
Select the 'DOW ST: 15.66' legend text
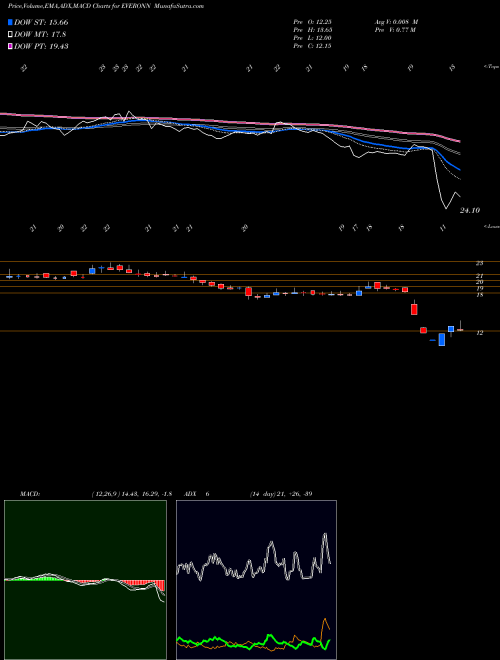(x=41, y=22)
